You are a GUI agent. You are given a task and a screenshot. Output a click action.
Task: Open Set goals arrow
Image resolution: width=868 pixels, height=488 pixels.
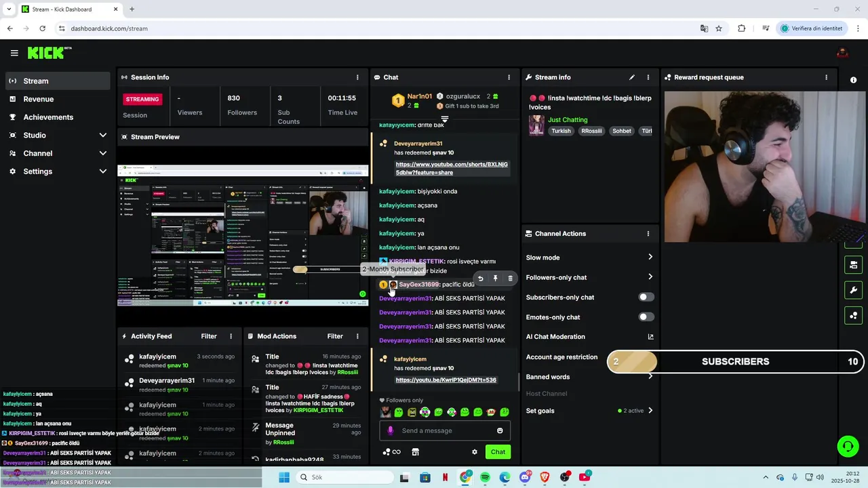(x=650, y=411)
